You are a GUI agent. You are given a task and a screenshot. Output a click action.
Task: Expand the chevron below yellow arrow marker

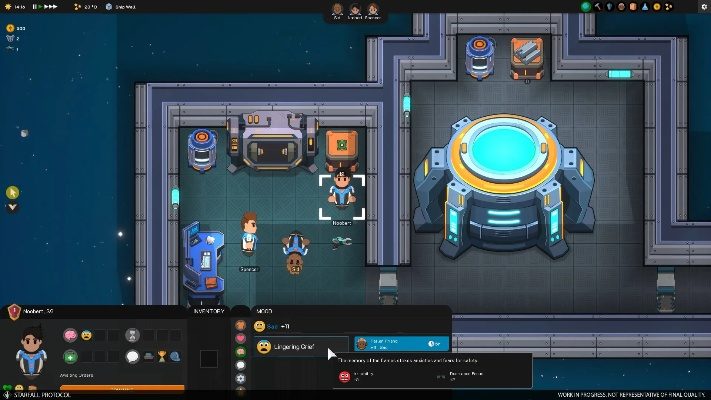tap(12, 208)
